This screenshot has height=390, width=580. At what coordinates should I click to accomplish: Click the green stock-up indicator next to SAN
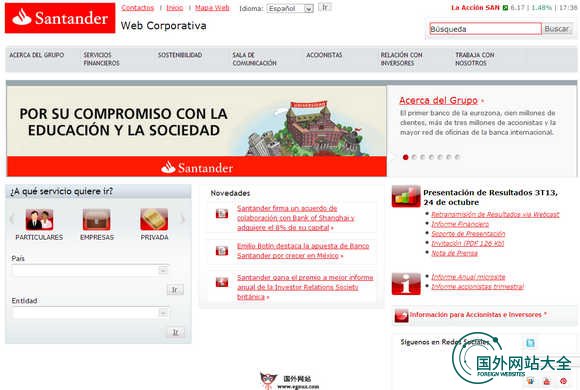(505, 7)
